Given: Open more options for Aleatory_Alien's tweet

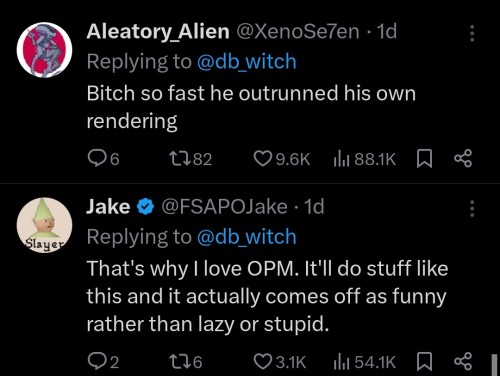Looking at the screenshot, I should (472, 33).
